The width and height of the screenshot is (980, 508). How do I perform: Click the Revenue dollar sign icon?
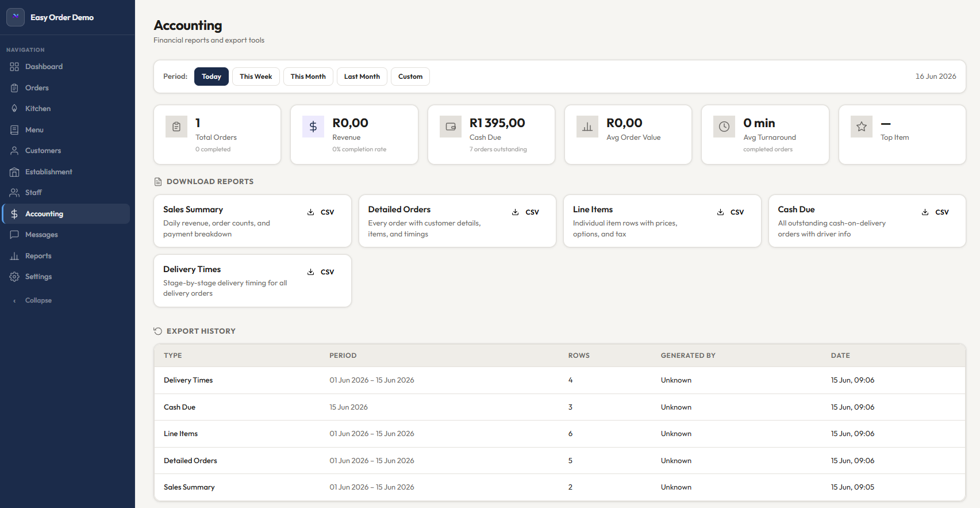(x=313, y=127)
